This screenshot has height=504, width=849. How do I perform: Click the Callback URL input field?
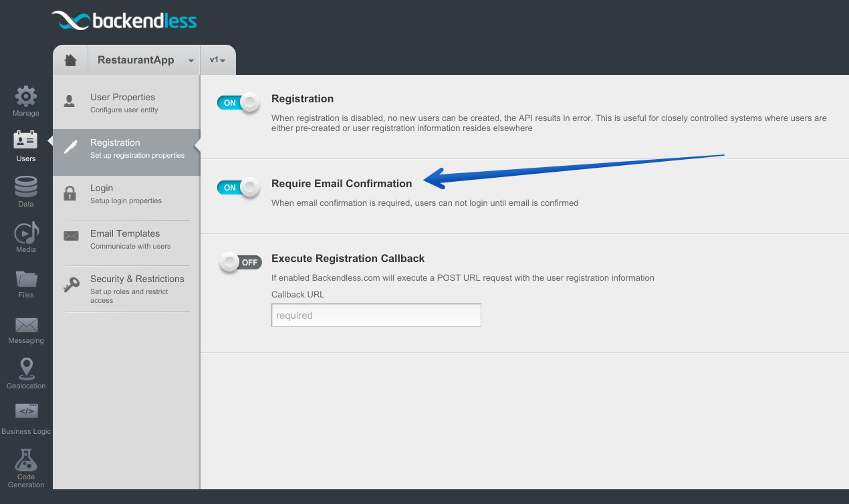coord(376,315)
